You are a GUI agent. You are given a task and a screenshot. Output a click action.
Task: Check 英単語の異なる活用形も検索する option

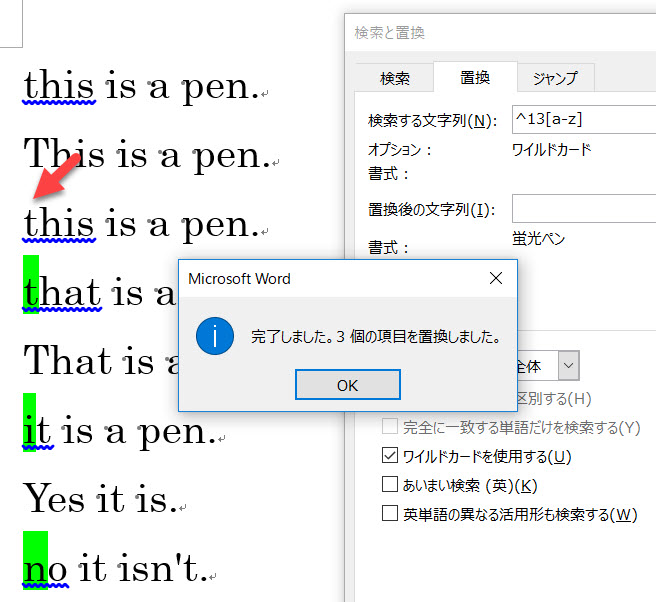pyautogui.click(x=390, y=514)
